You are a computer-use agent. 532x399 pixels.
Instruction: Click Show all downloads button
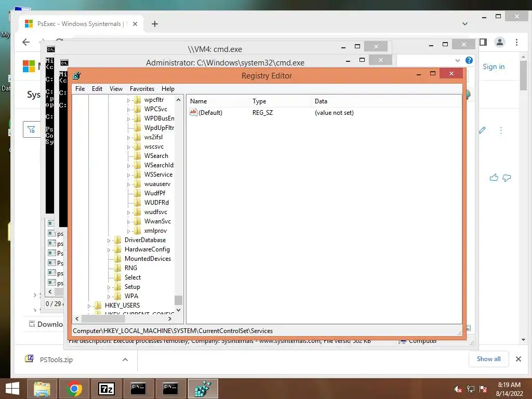pos(488,359)
